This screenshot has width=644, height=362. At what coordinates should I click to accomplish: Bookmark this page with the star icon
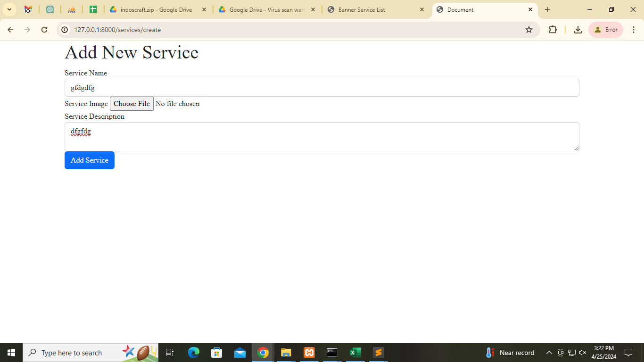529,30
